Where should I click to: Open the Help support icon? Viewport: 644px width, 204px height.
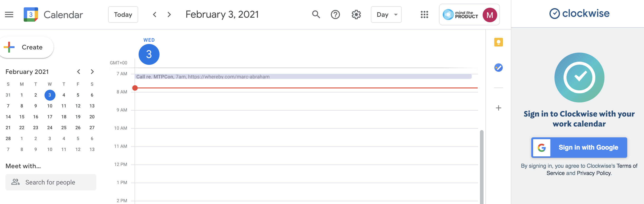pyautogui.click(x=335, y=15)
